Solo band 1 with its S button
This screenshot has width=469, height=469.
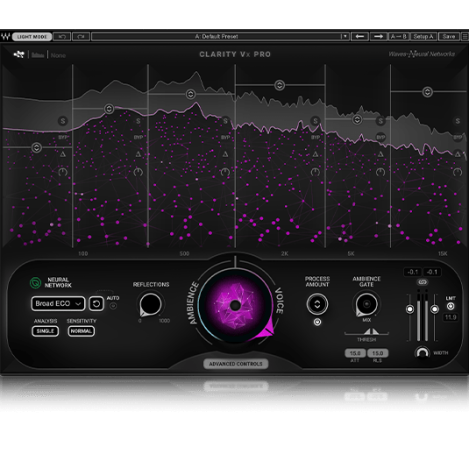pos(63,121)
